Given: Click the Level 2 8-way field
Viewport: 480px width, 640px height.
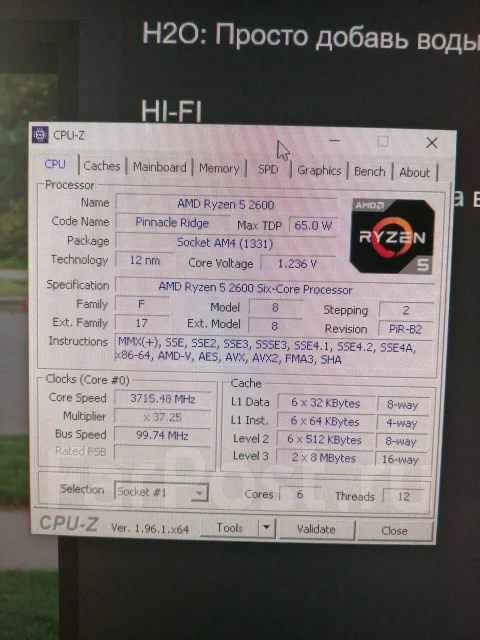Looking at the screenshot, I should (x=401, y=441).
